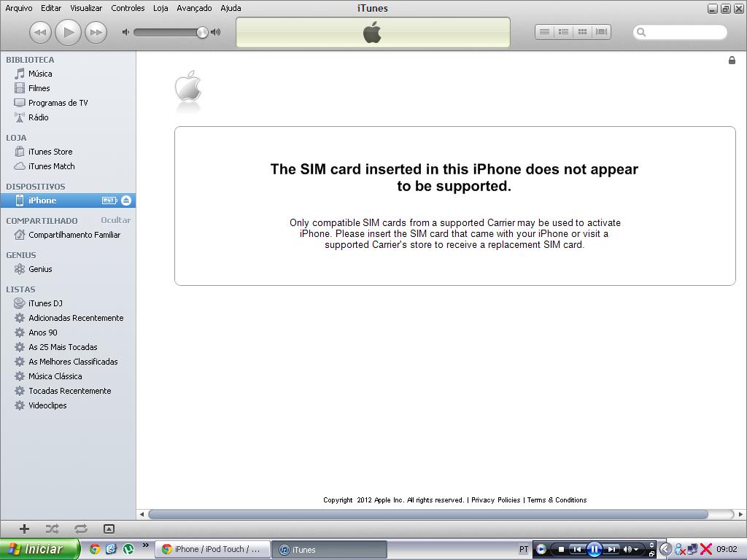747x560 pixels.
Task: Stop playback in Media Player toolbar
Action: click(x=561, y=549)
